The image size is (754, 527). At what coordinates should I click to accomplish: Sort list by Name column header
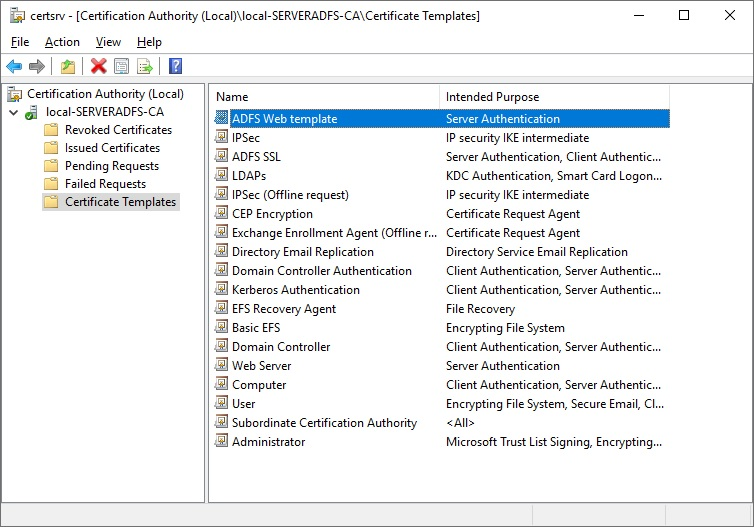tap(324, 97)
